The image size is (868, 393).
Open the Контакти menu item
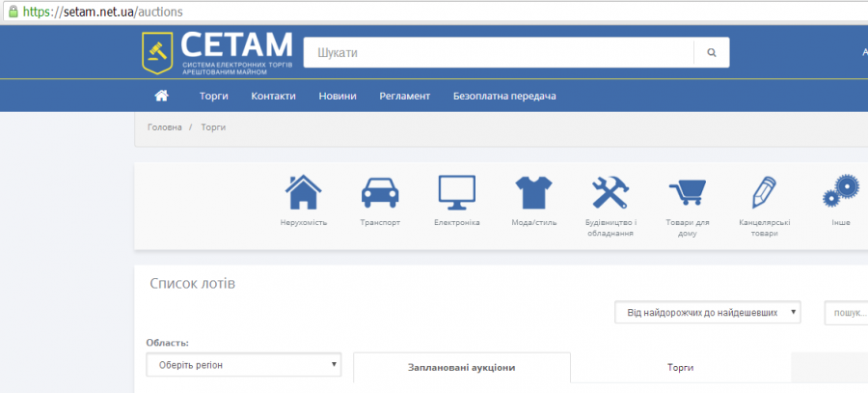pyautogui.click(x=273, y=96)
